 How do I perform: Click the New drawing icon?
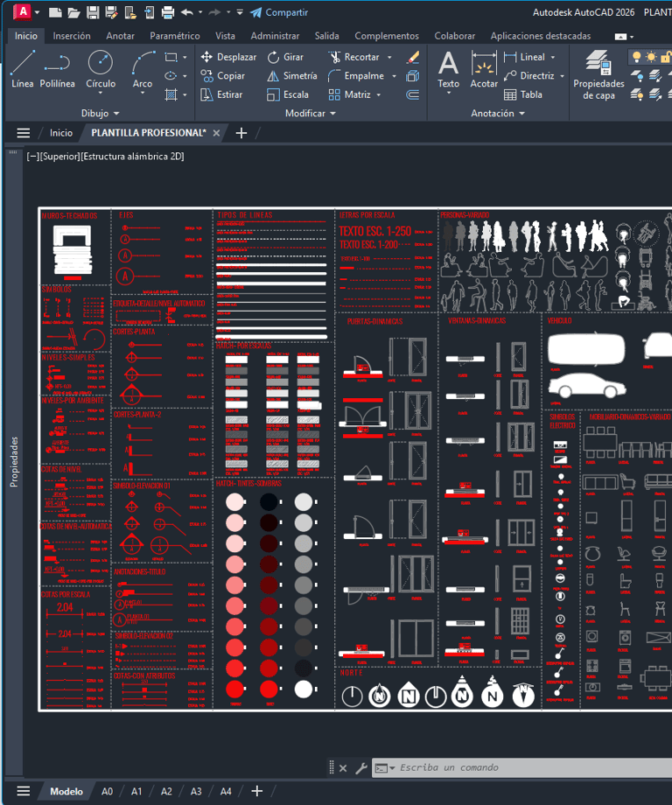coord(55,12)
